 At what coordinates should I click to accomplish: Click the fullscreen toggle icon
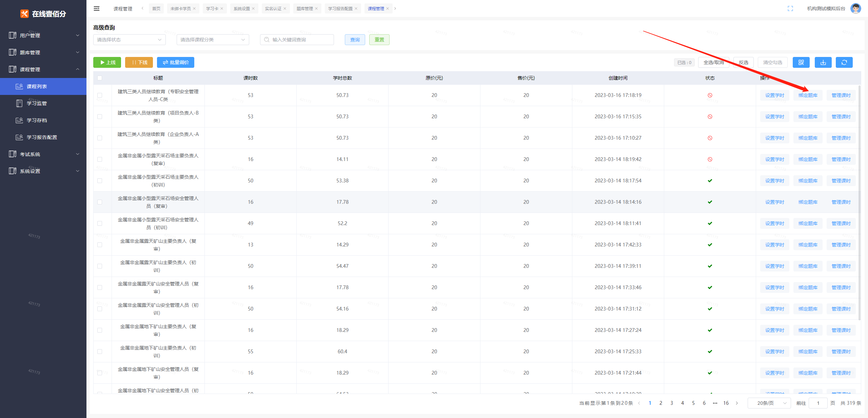point(790,8)
